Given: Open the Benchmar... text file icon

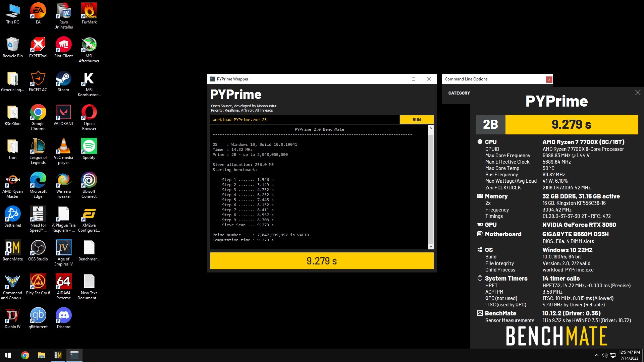Looking at the screenshot, I should tap(89, 251).
